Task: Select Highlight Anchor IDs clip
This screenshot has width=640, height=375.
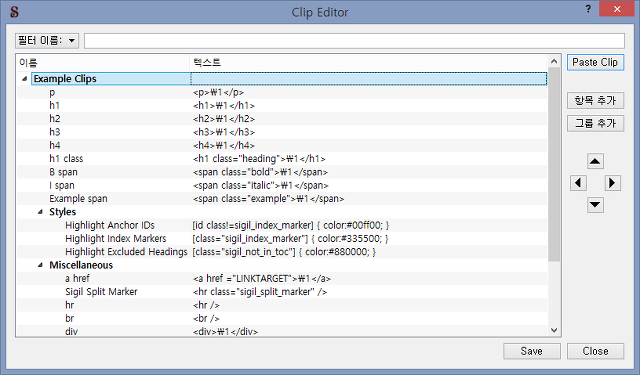Action: (x=282, y=225)
